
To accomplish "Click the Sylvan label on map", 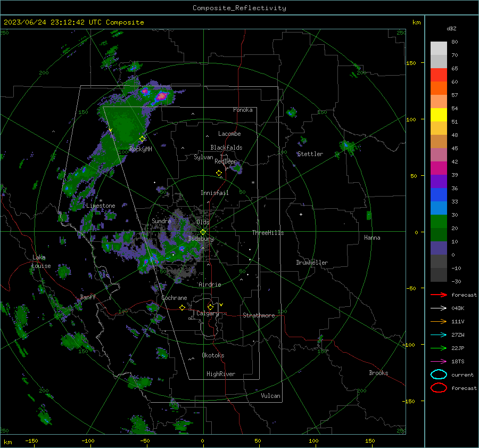I will click(x=203, y=157).
